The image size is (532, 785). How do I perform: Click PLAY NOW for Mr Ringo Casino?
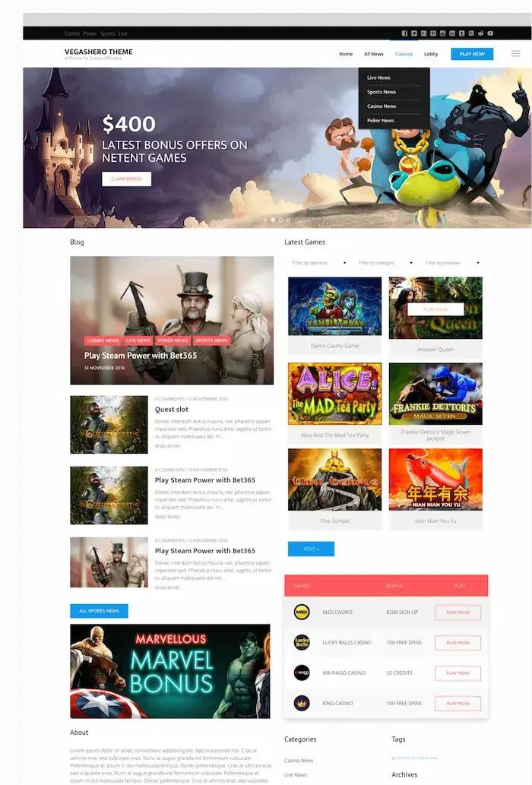458,673
